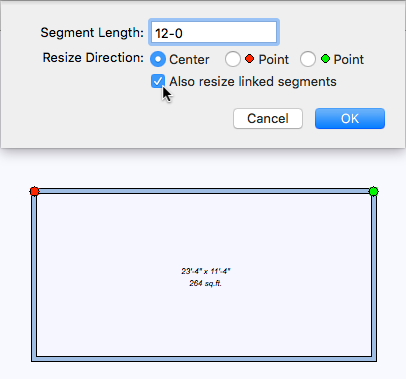Click the 23'-4" x 11'-4" dimension label
406x379 pixels.
point(206,271)
